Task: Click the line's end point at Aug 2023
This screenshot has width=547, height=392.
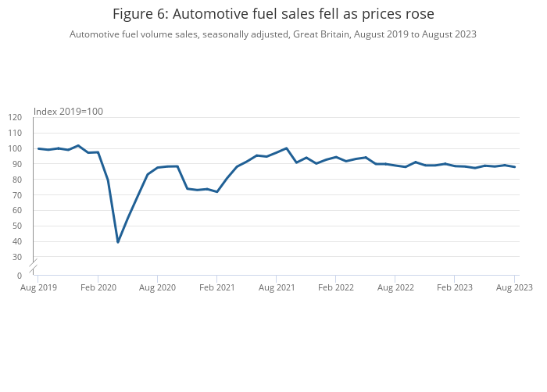Action: pyautogui.click(x=515, y=167)
